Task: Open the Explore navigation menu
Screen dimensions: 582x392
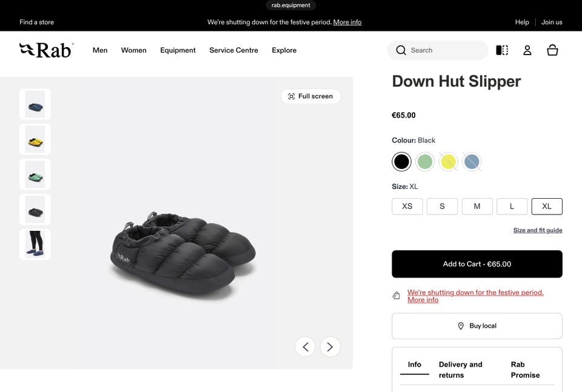Action: click(x=284, y=50)
